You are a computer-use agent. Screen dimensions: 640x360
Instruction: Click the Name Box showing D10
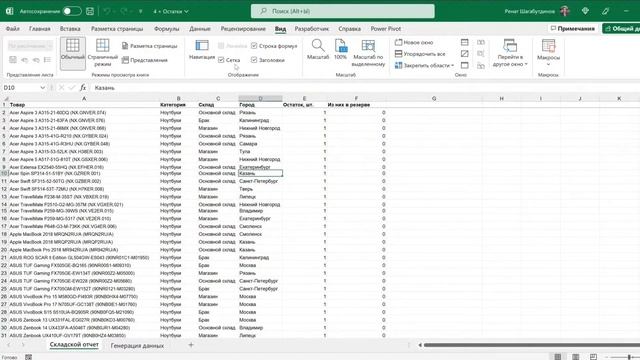pyautogui.click(x=20, y=88)
